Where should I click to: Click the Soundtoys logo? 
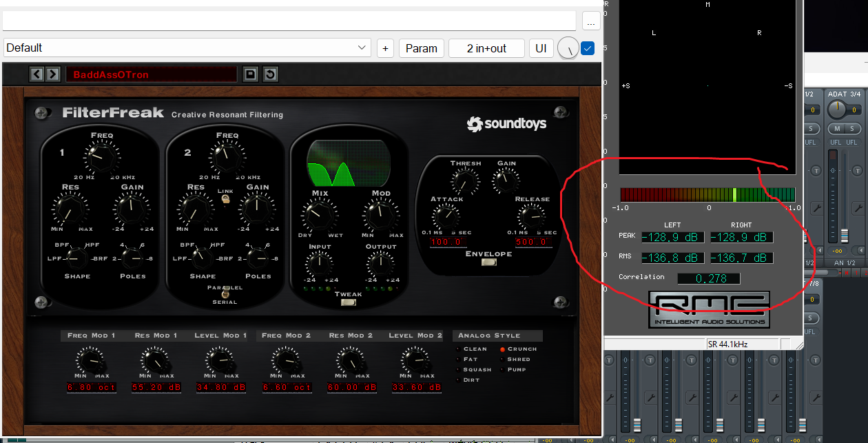point(506,124)
